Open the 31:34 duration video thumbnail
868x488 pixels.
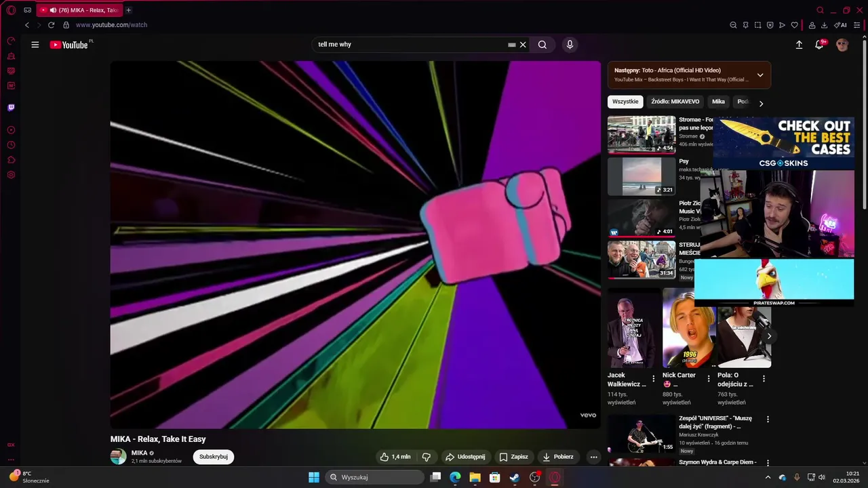[x=642, y=260]
